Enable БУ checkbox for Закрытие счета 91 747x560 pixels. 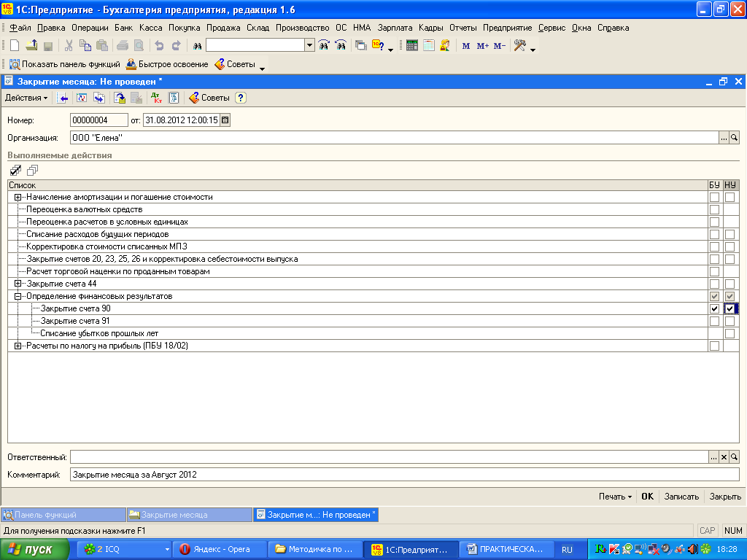pos(714,321)
